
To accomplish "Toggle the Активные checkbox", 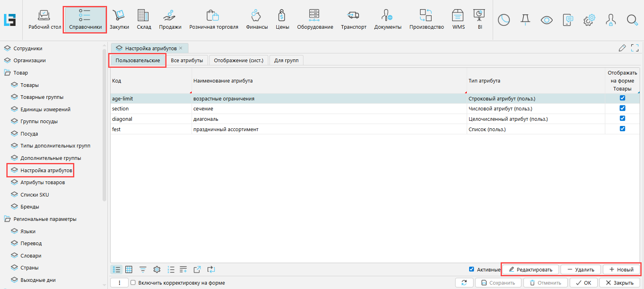I will point(472,269).
